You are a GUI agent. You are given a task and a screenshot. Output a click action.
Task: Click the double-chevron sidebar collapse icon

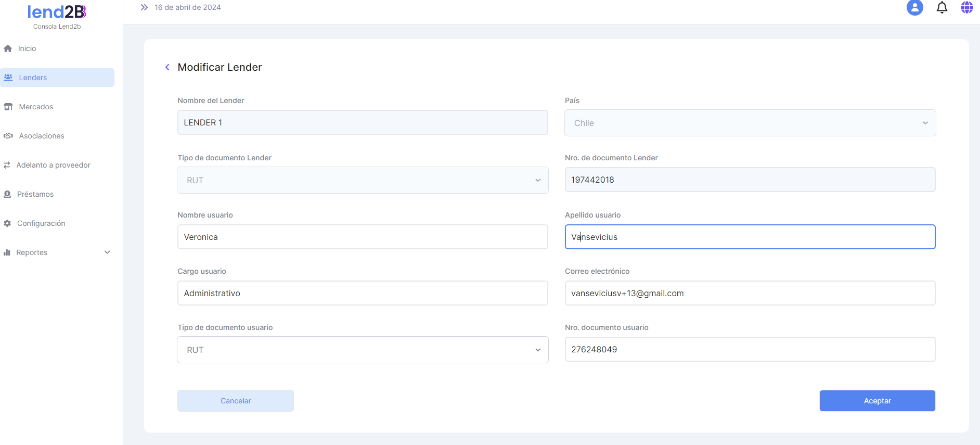(x=144, y=7)
